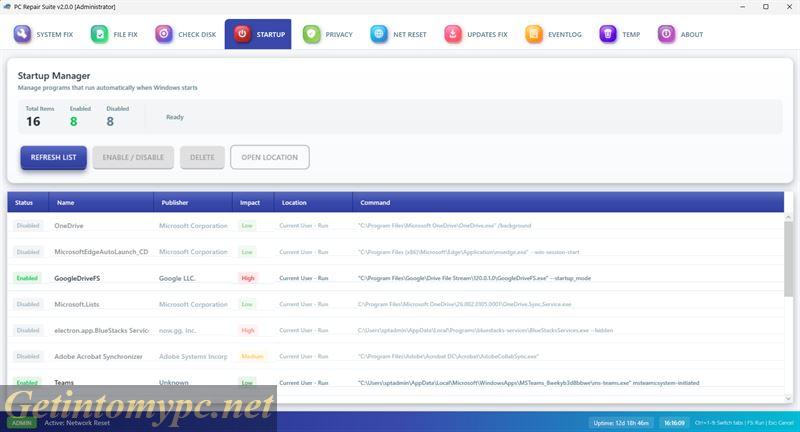The height and width of the screenshot is (432, 800).
Task: Click the Net Reset globe icon
Action: tap(379, 34)
